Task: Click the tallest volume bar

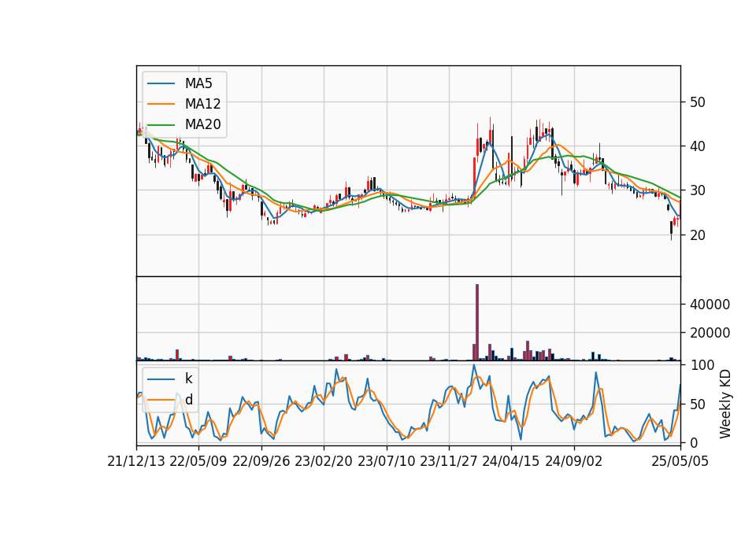Action: [x=477, y=323]
